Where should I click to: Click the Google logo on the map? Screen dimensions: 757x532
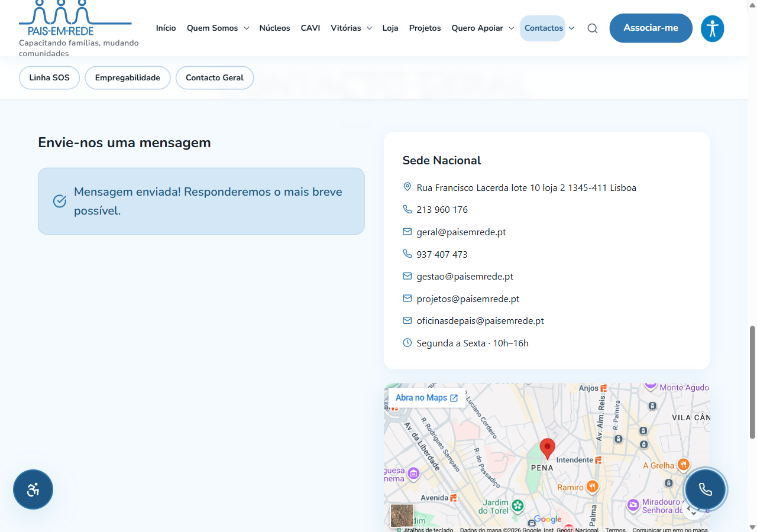tap(548, 520)
